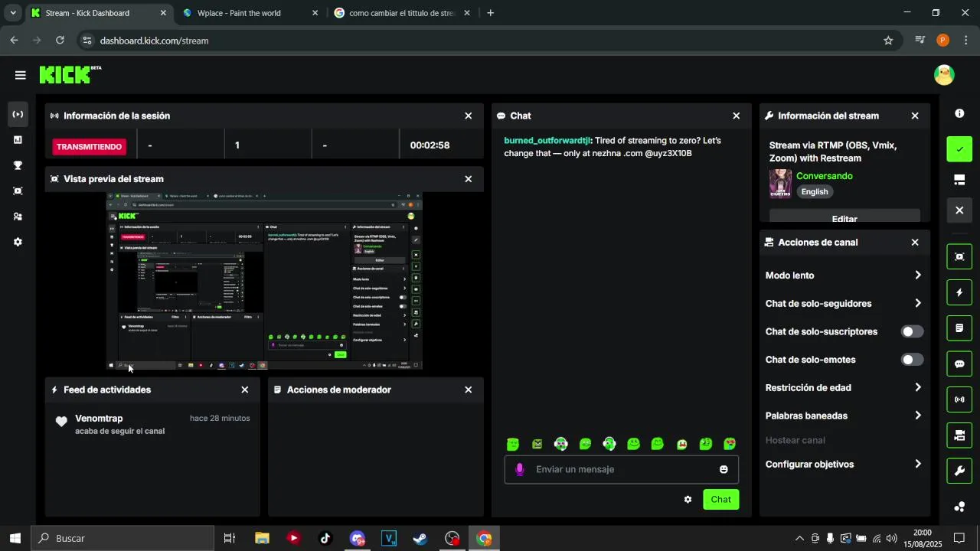This screenshot has height=551, width=980.
Task: Open the Stream section in the left sidebar
Action: 18,115
